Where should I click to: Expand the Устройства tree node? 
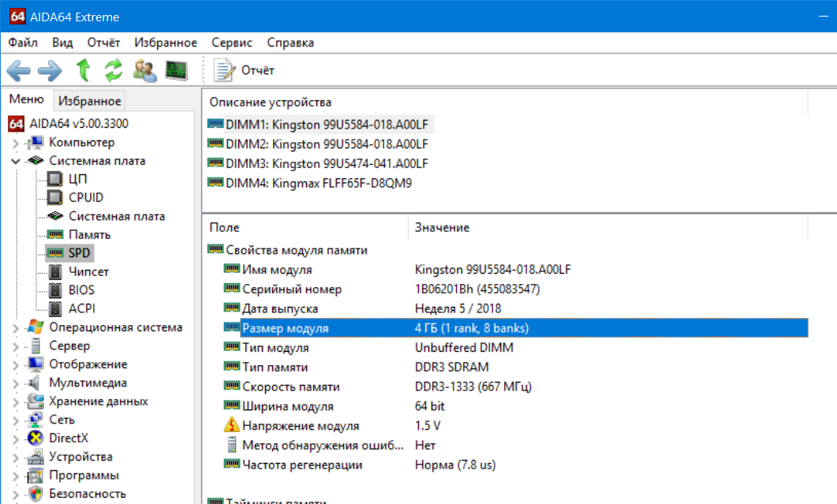pyautogui.click(x=16, y=457)
